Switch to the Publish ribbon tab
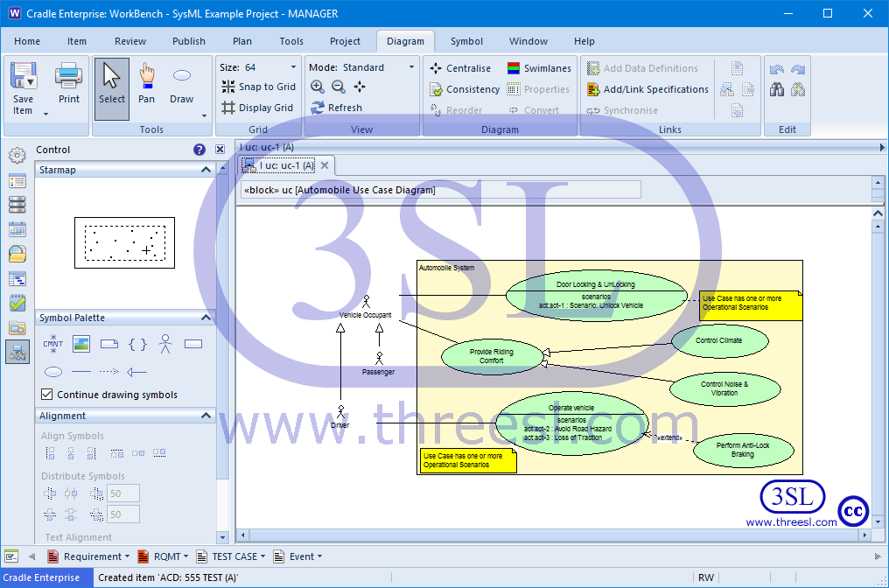Image resolution: width=889 pixels, height=588 pixels. click(x=189, y=41)
